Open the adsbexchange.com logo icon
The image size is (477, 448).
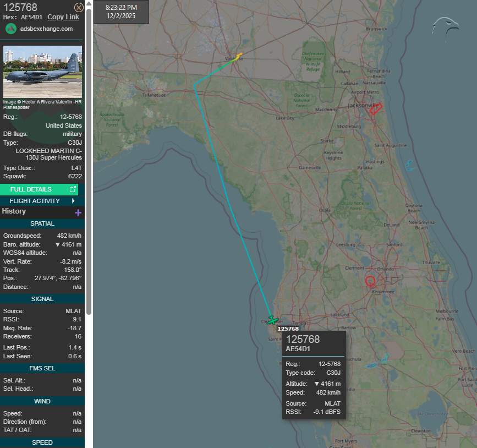coord(11,29)
